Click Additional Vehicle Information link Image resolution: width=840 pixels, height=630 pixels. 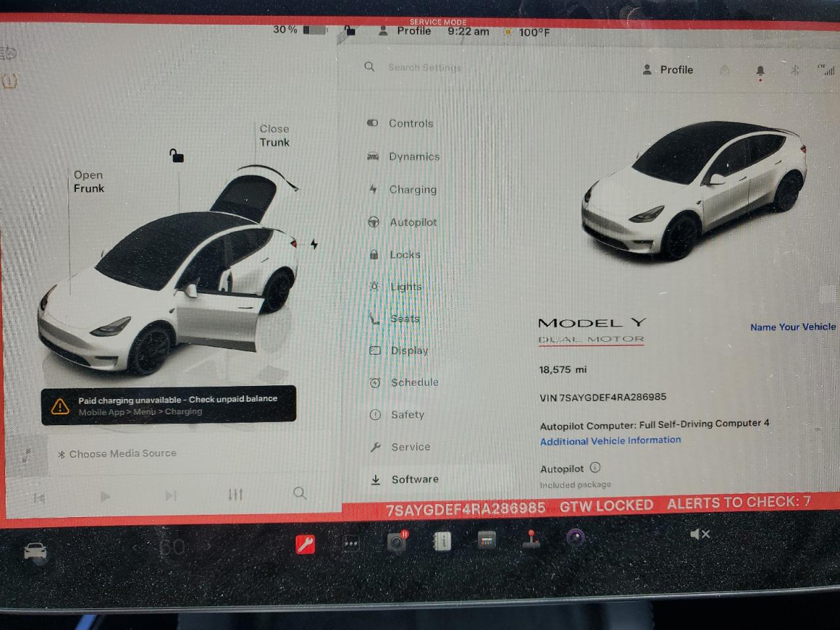[610, 441]
